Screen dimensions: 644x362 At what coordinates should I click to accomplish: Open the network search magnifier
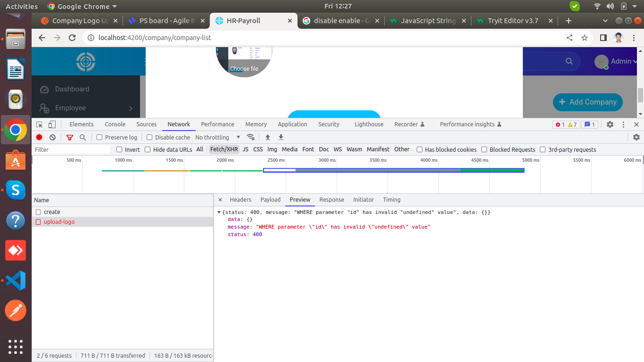point(83,137)
